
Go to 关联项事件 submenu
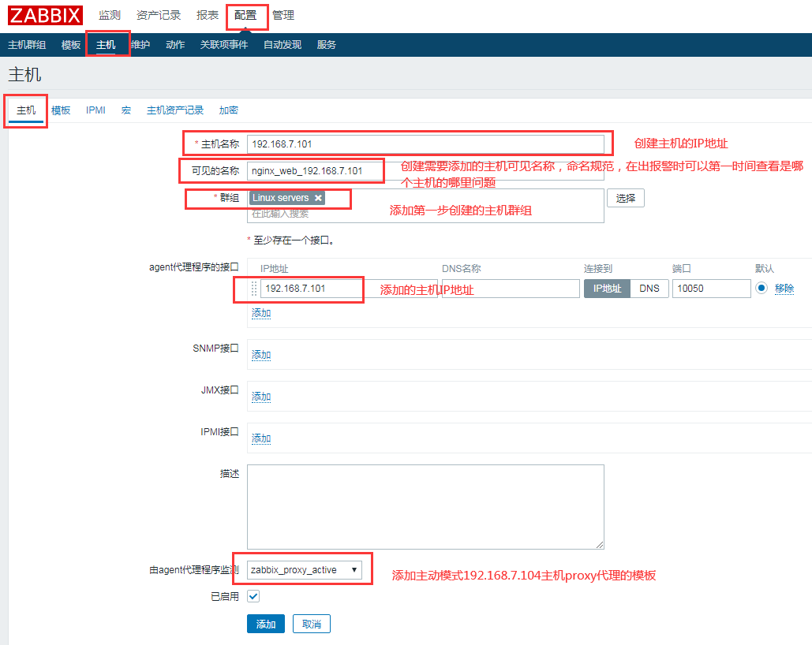click(224, 45)
